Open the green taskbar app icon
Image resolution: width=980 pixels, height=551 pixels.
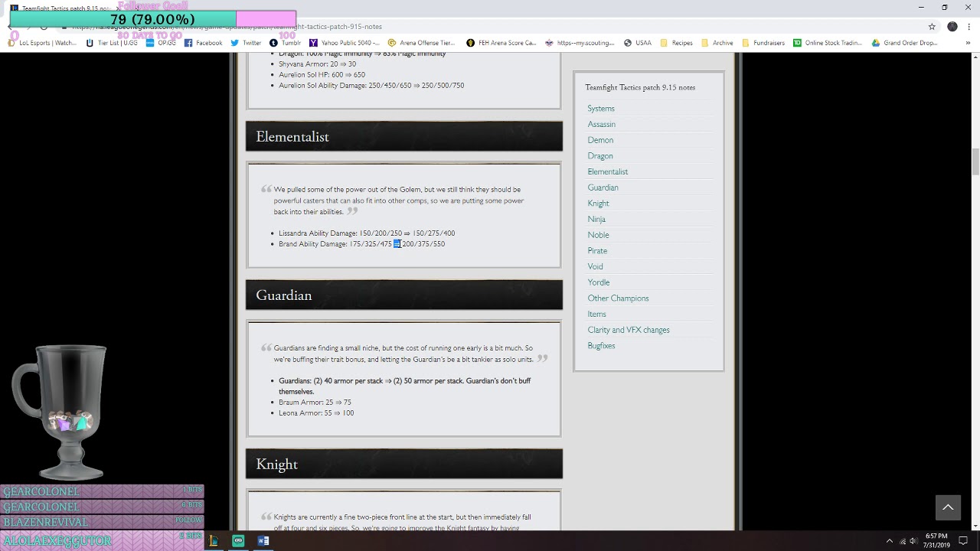(x=238, y=540)
